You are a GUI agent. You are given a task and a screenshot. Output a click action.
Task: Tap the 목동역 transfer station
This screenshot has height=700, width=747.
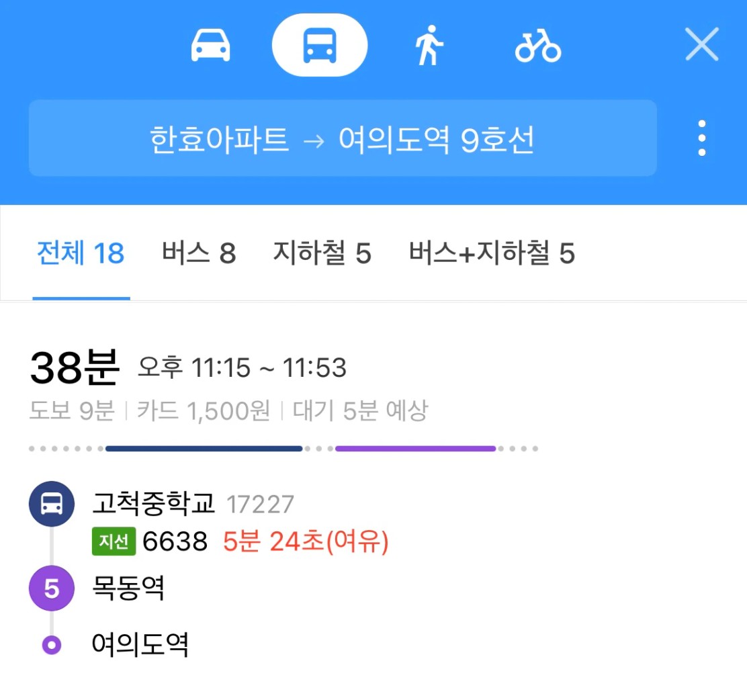pyautogui.click(x=128, y=588)
